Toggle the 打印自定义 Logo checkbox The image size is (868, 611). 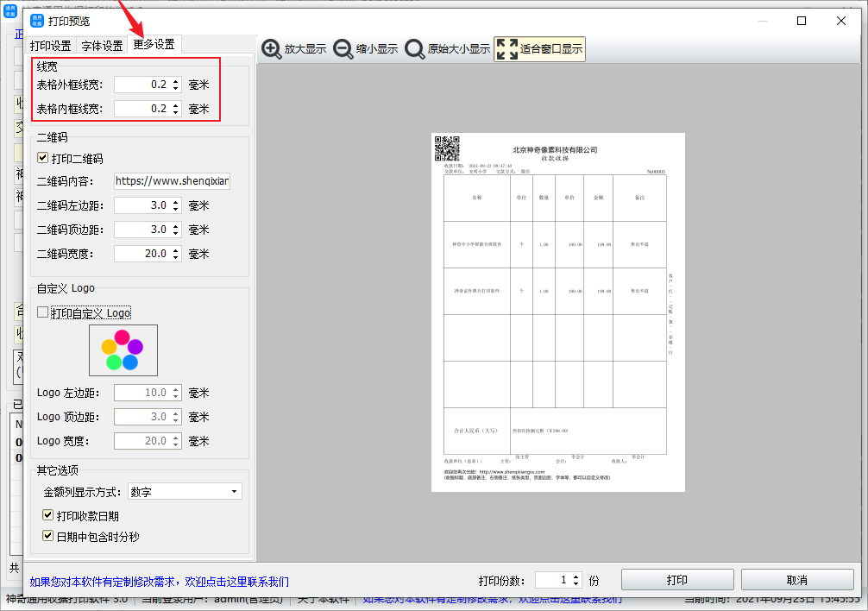tap(43, 312)
